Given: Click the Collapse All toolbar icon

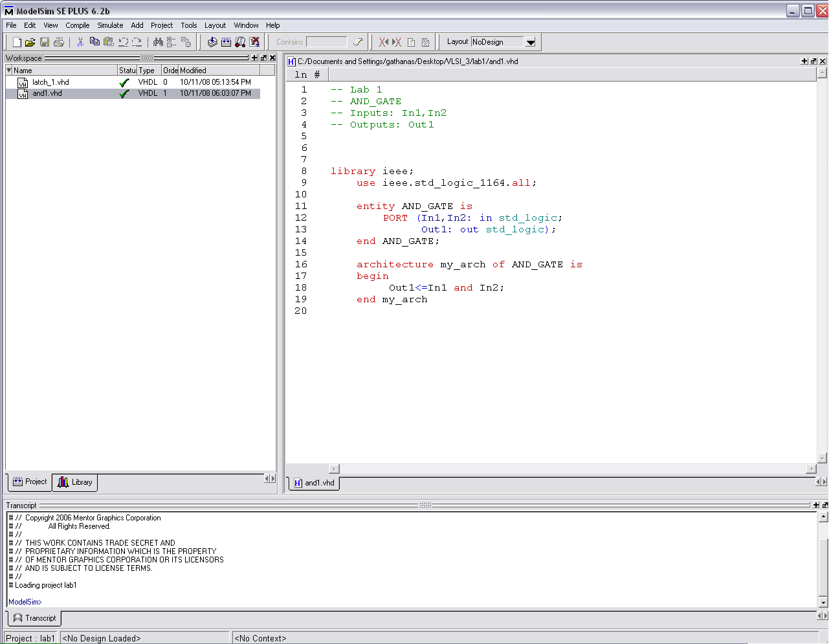Looking at the screenshot, I should [x=171, y=42].
